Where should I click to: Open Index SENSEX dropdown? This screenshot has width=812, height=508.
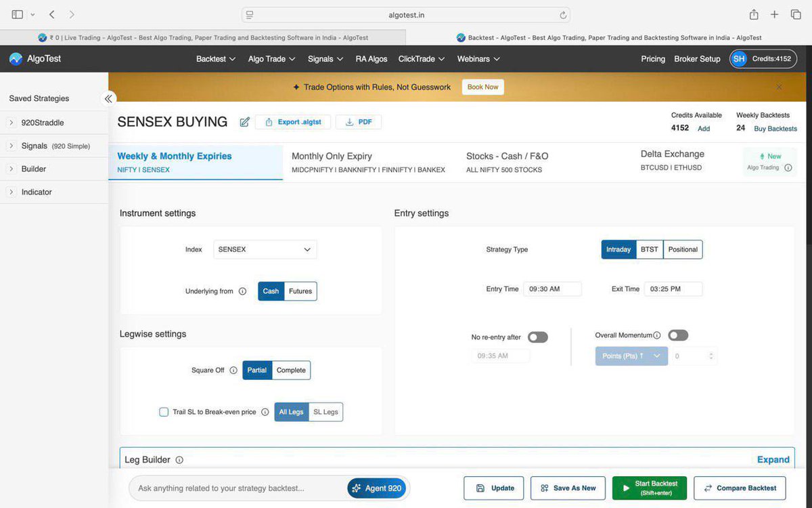click(265, 249)
